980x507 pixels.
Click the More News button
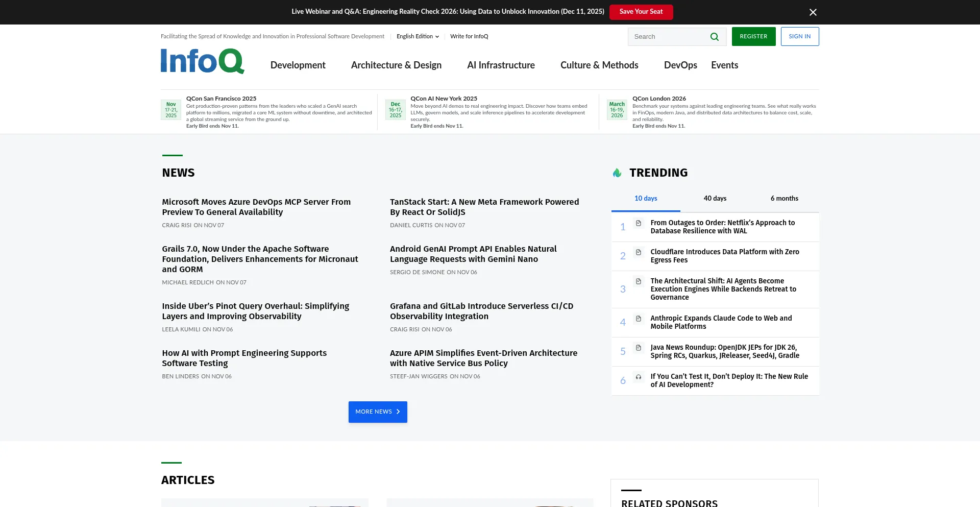378,412
